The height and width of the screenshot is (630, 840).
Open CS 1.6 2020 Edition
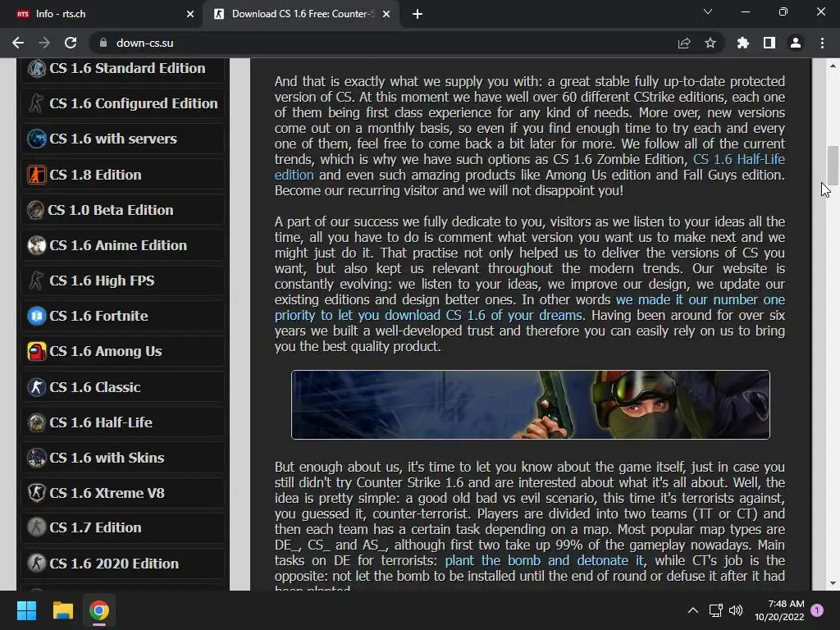tap(114, 563)
